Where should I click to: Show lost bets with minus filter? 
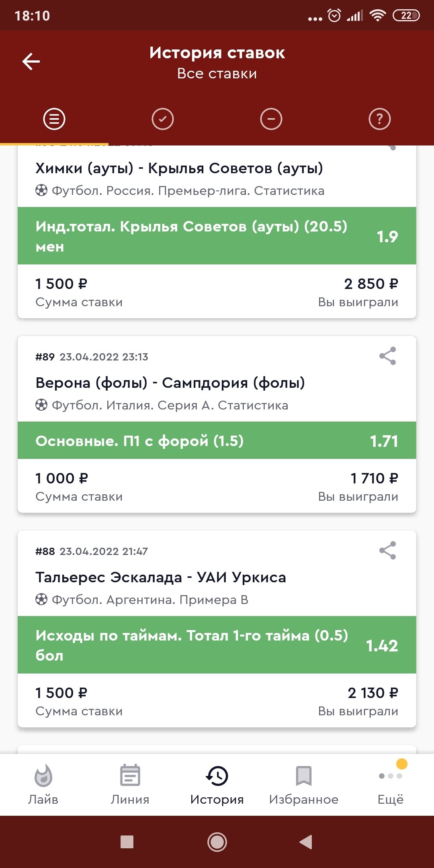point(271,119)
